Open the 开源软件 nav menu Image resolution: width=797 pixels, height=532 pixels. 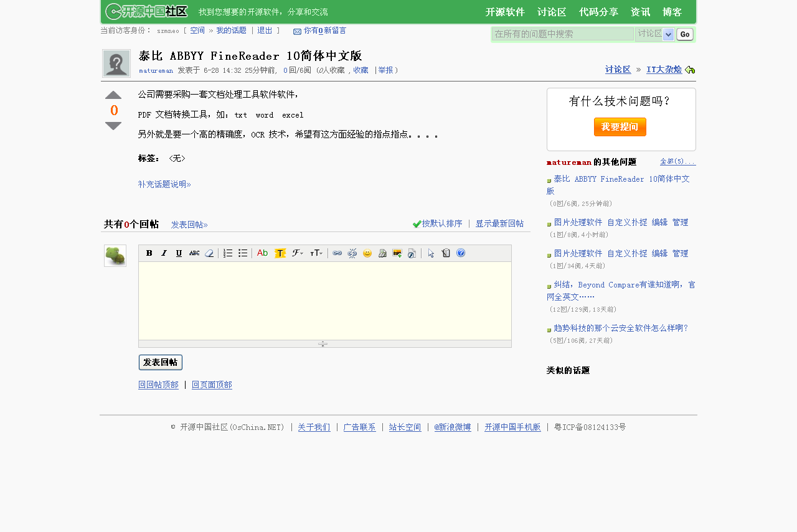click(505, 12)
